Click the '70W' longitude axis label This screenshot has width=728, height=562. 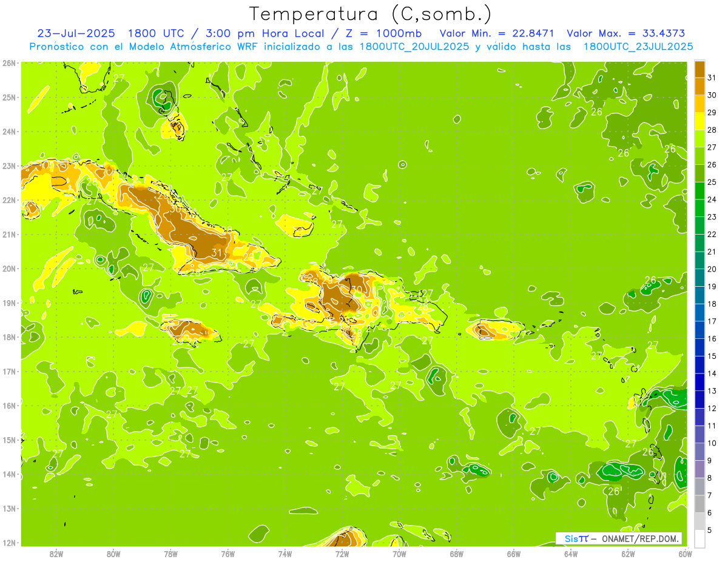399,553
